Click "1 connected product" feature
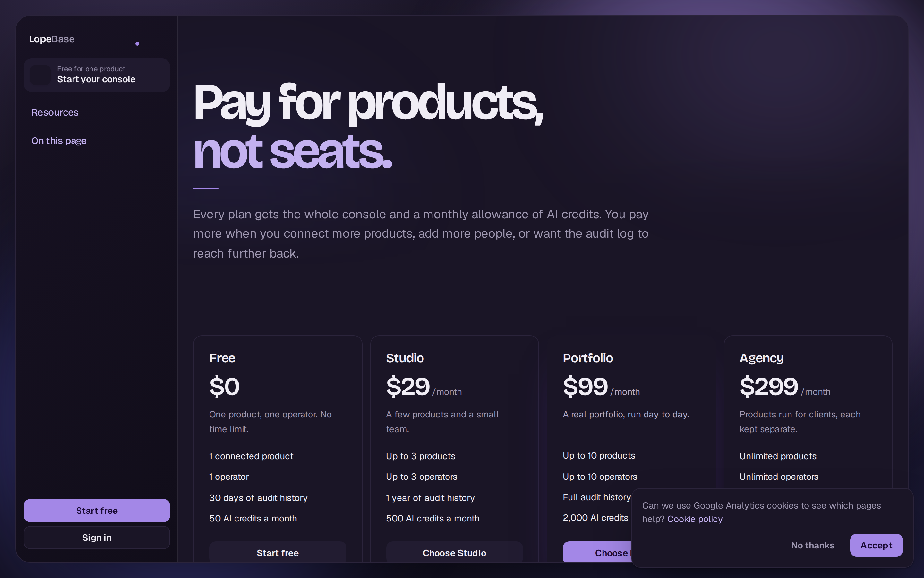The image size is (924, 578). point(251,456)
